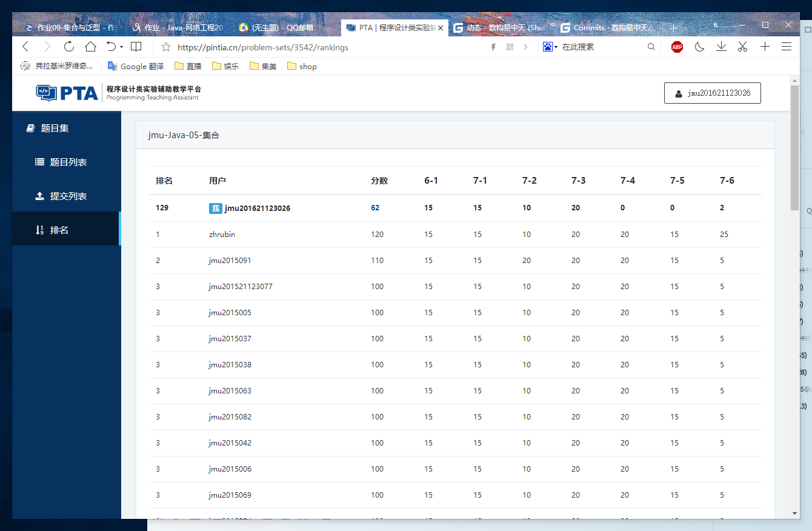Open a new tab with the plus button
Image resolution: width=812 pixels, height=531 pixels.
point(673,28)
